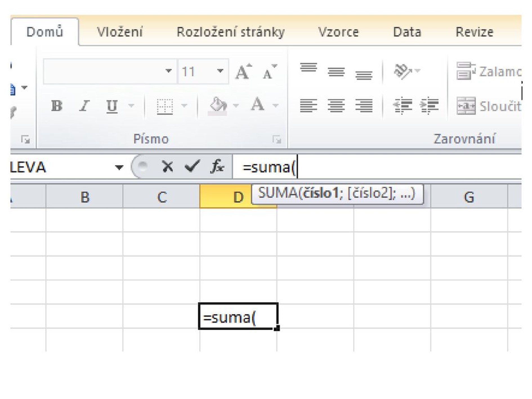Toggle Italic formatting button
The width and height of the screenshot is (532, 399).
point(84,106)
